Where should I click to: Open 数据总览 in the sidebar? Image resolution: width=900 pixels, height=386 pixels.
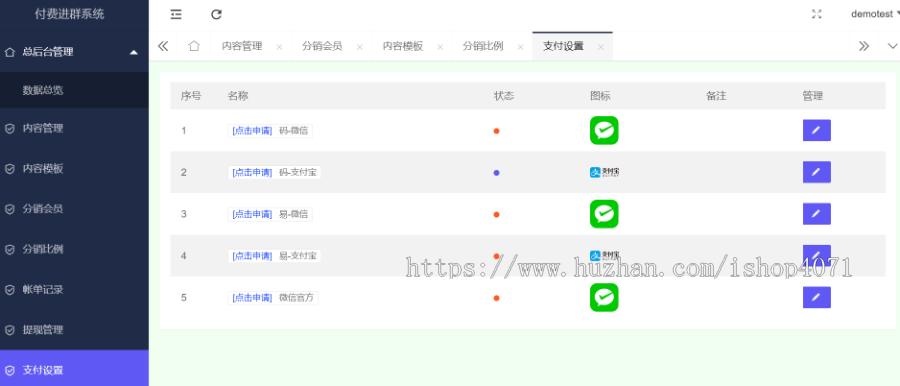click(x=74, y=90)
